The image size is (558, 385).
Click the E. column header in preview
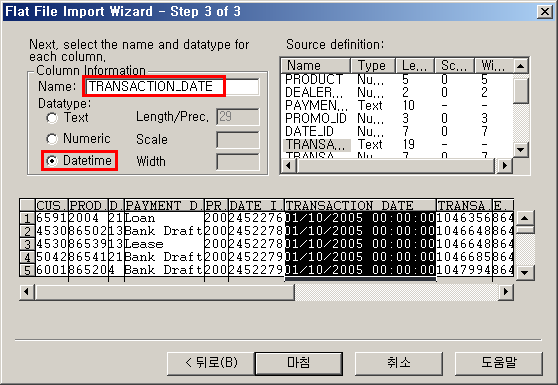coord(503,205)
